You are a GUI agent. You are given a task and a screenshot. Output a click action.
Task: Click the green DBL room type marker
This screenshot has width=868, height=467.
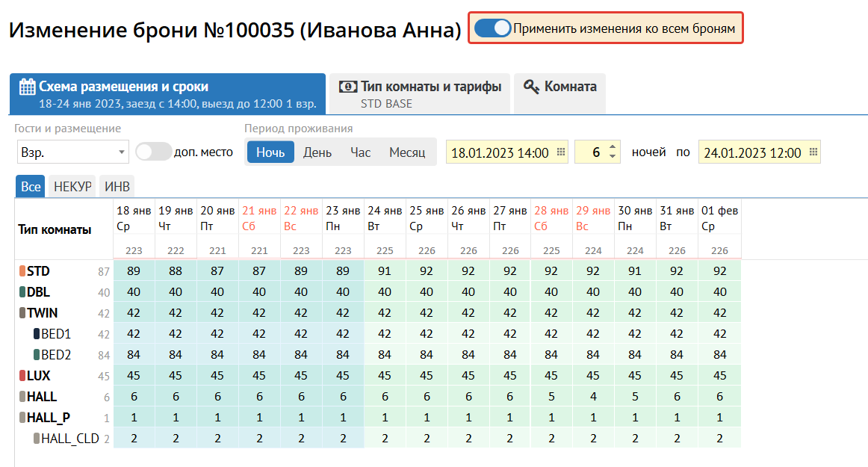(x=22, y=292)
